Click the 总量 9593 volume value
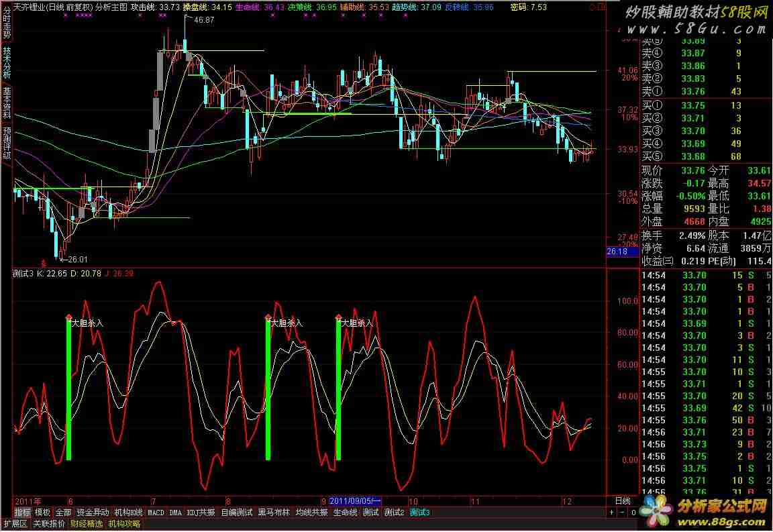This screenshot has height=532, width=773. (x=694, y=209)
